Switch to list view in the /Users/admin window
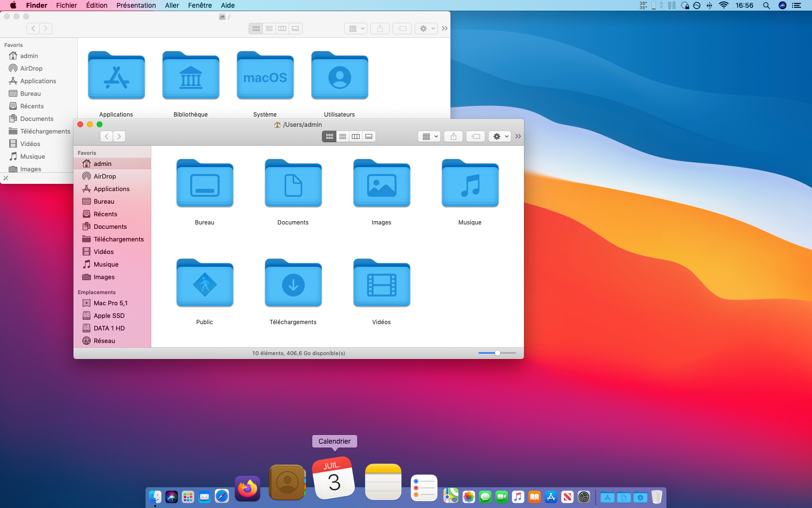 click(343, 136)
